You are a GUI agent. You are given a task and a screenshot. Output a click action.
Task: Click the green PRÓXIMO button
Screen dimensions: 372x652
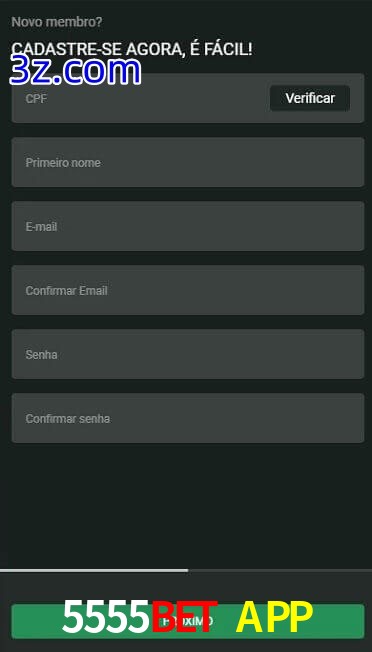188,621
